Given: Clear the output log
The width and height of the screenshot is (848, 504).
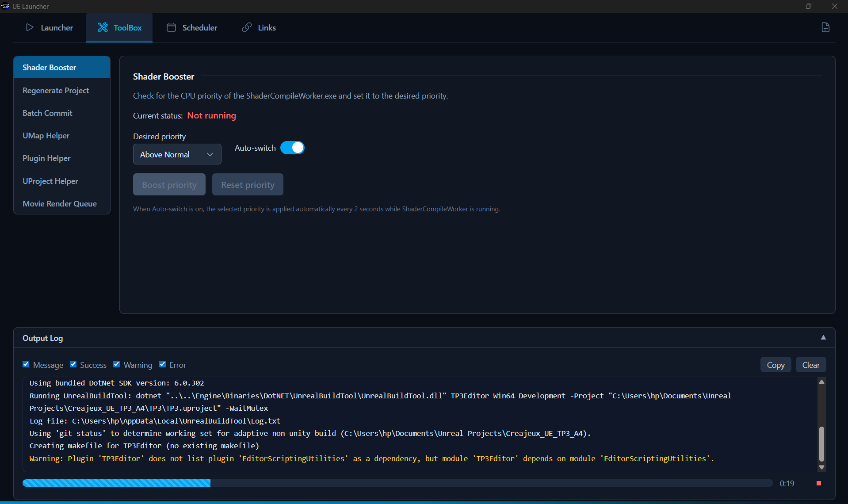Looking at the screenshot, I should point(811,365).
